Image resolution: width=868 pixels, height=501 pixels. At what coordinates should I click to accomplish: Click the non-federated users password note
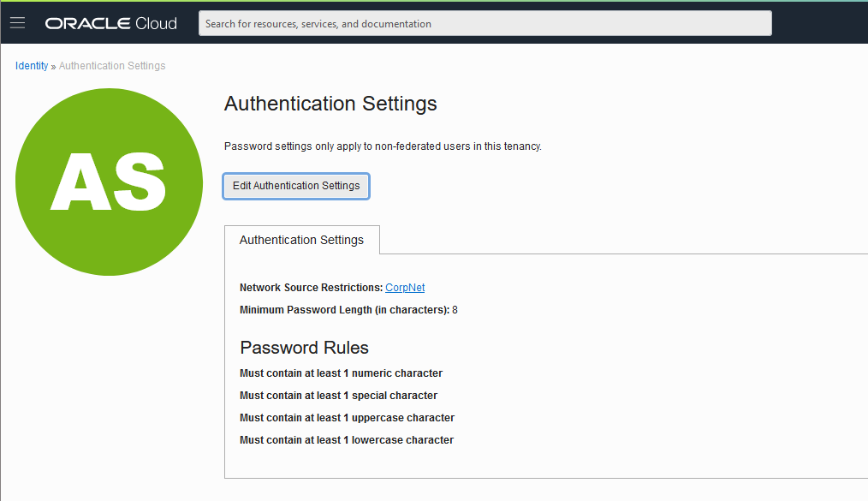pos(383,146)
